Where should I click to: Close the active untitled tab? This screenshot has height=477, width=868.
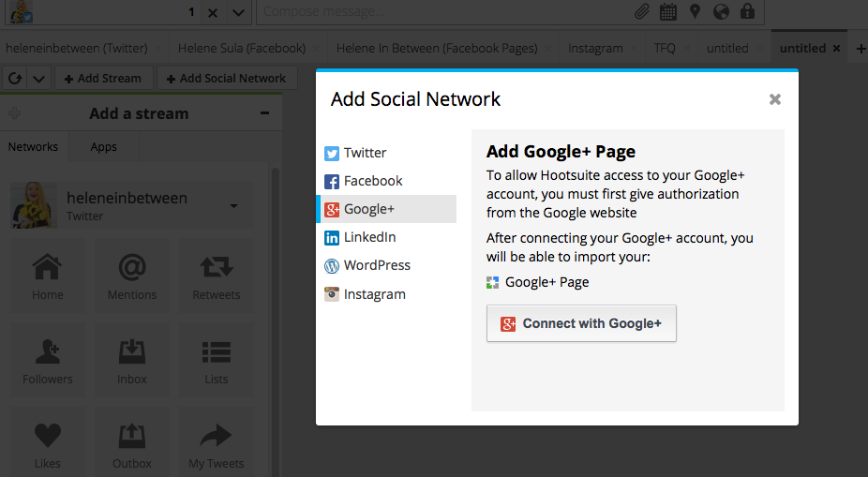836,48
